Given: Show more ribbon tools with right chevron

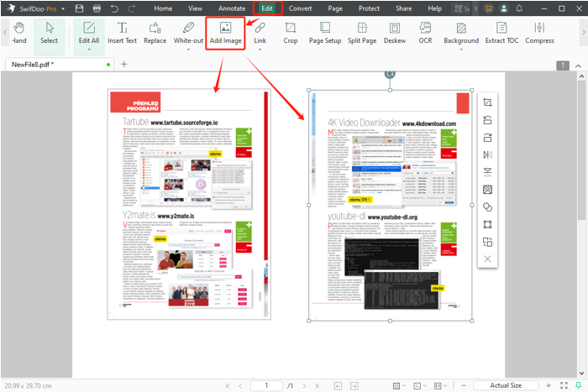Looking at the screenshot, I should (583, 33).
